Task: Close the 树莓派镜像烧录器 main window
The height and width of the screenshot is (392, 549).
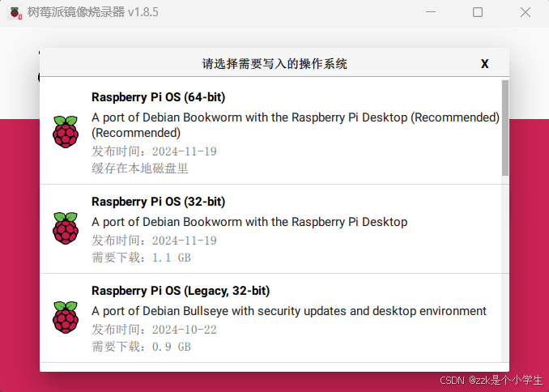Action: [x=526, y=12]
